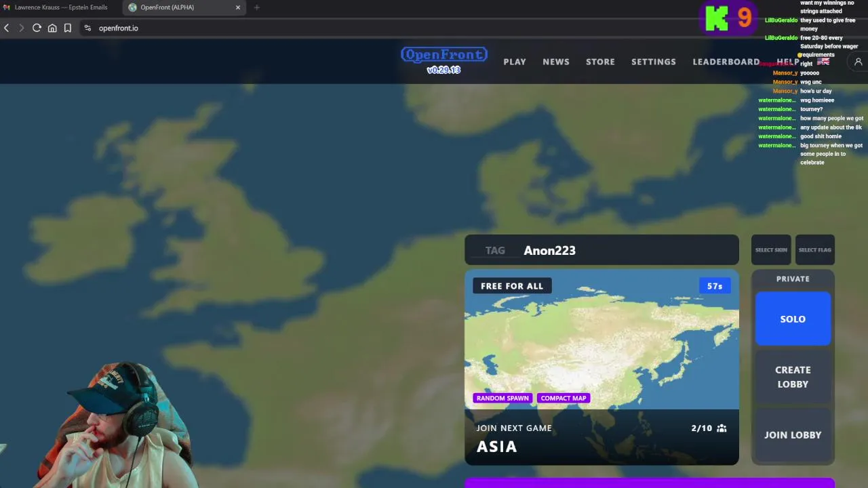Image resolution: width=868 pixels, height=488 pixels.
Task: Click the RANDOM SPAWN tag
Action: [502, 398]
